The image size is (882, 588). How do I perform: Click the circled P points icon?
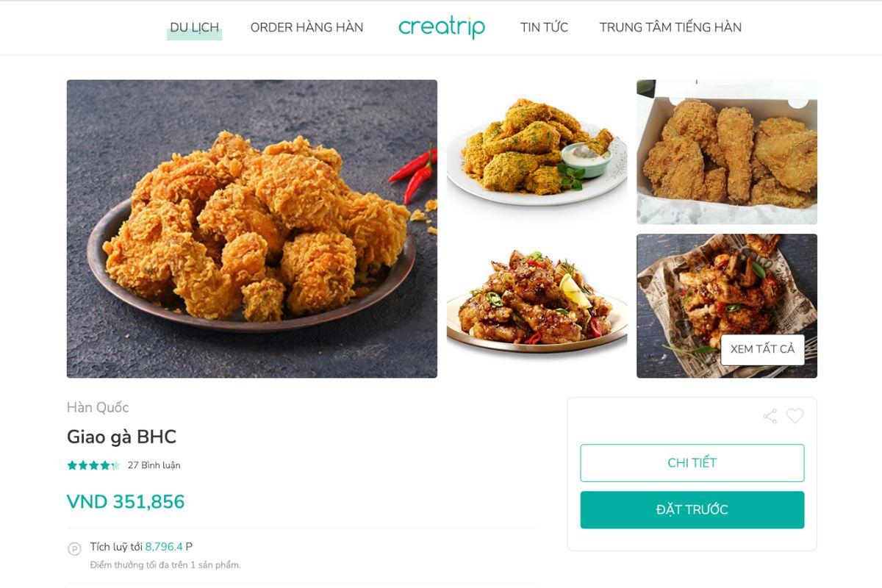74,548
